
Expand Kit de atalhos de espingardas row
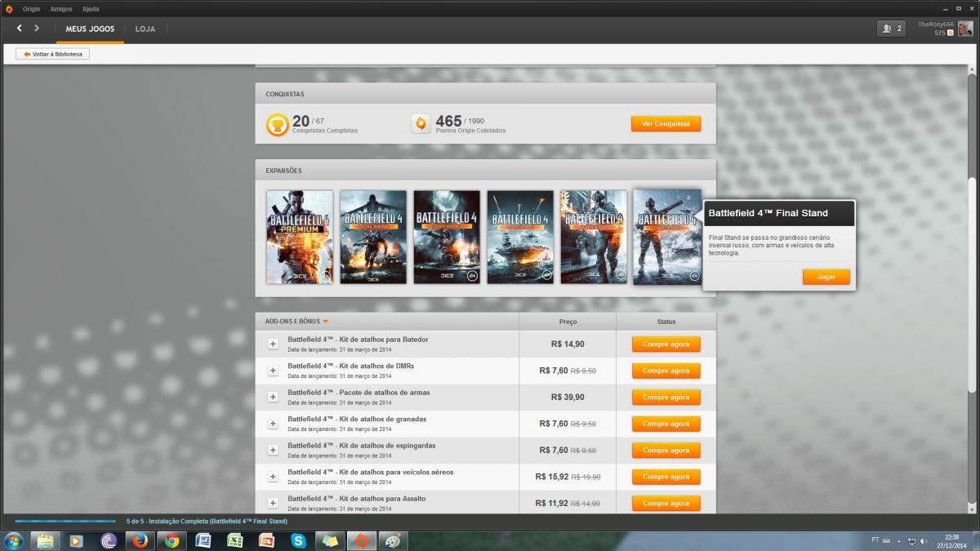pos(273,450)
